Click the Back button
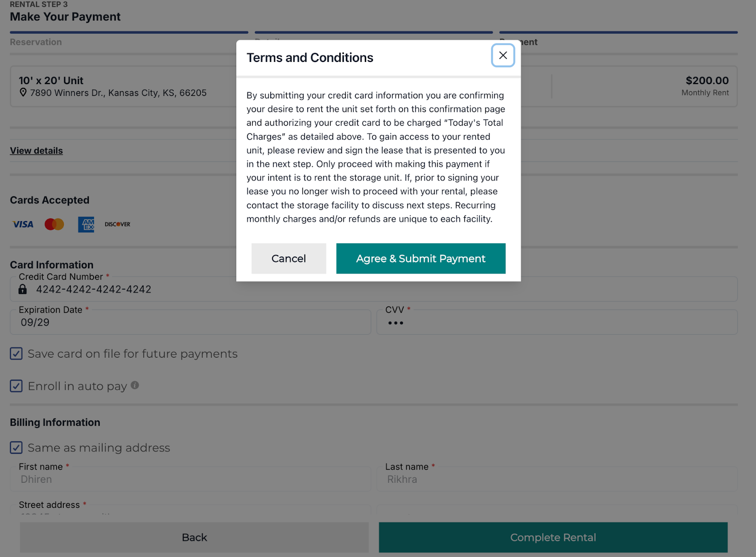 point(194,537)
